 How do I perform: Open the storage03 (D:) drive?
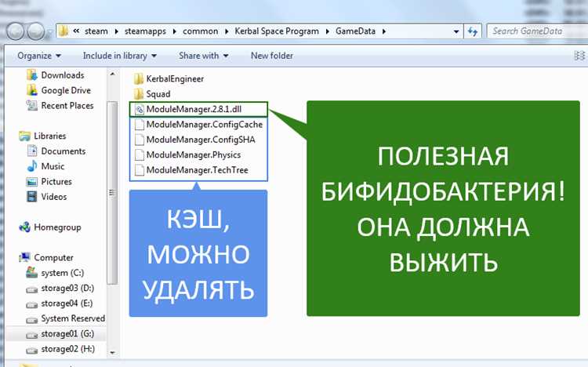pyautogui.click(x=67, y=289)
